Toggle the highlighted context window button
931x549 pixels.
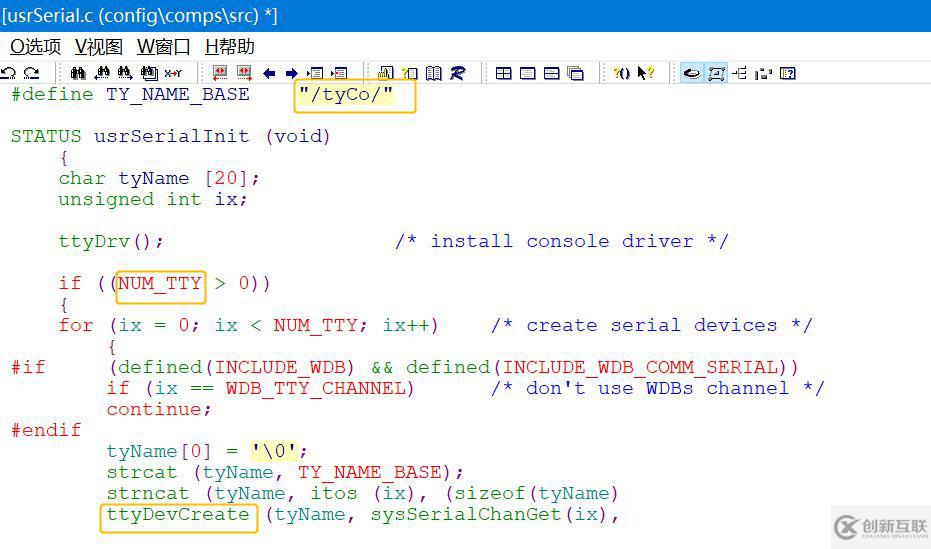click(x=716, y=73)
